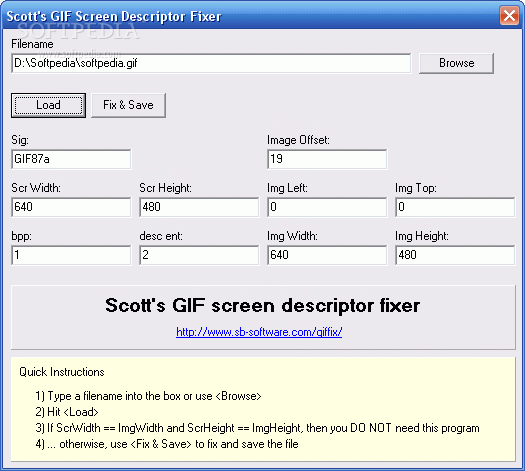Click the 'Quick Instructions' heading text
The image size is (525, 471).
62,372
